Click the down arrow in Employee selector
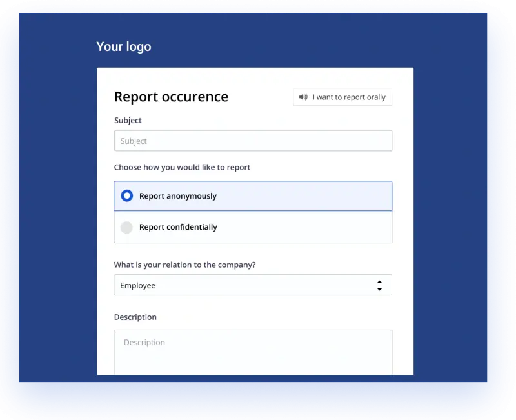 point(379,289)
